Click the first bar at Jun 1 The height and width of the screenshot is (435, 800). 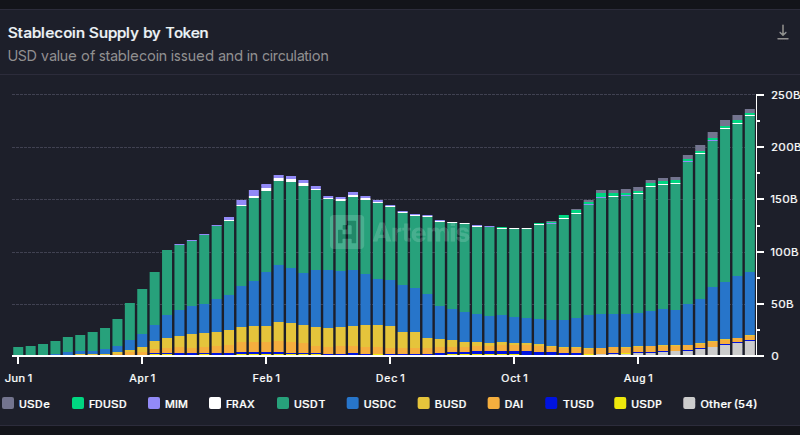(x=18, y=351)
